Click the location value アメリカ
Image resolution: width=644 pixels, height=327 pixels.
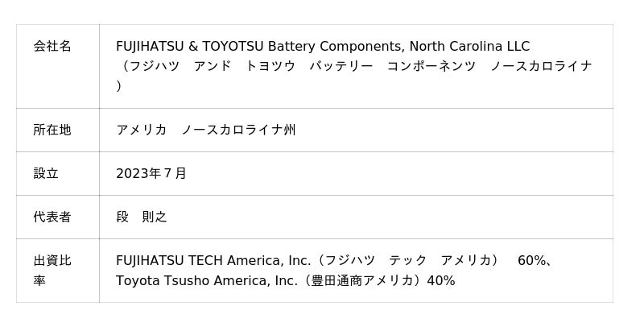(x=142, y=130)
